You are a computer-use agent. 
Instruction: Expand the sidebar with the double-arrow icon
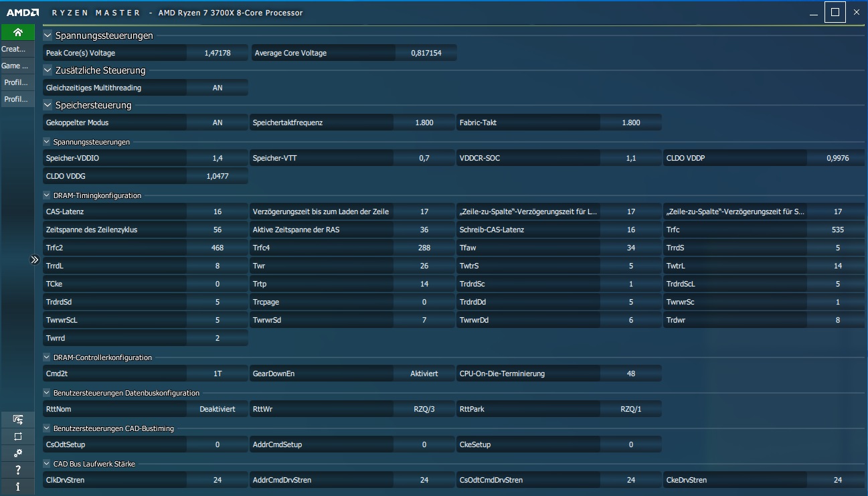click(35, 260)
